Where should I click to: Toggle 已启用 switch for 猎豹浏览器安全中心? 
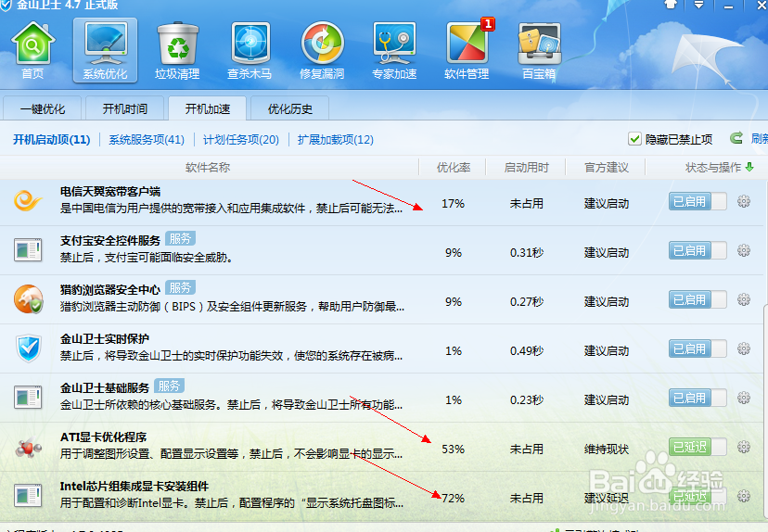[x=698, y=299]
